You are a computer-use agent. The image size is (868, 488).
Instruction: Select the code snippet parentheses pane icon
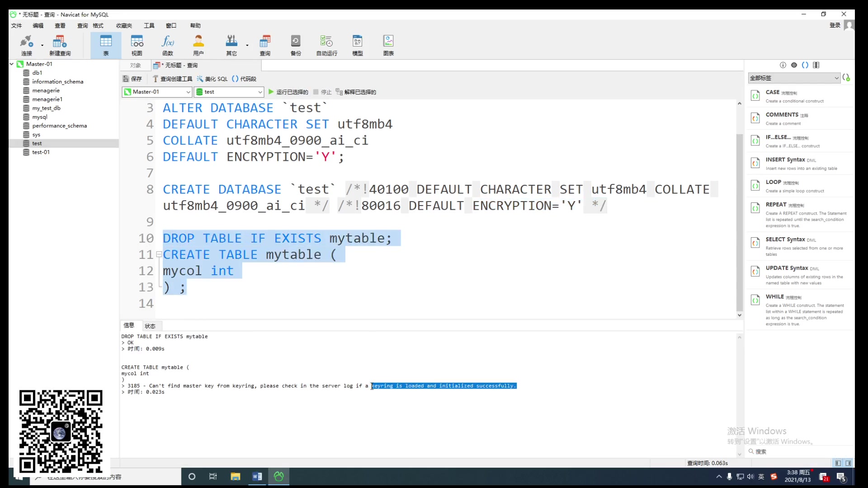[805, 65]
